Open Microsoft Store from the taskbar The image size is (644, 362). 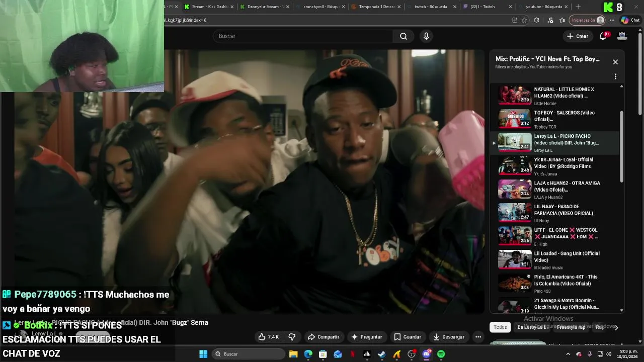(323, 354)
